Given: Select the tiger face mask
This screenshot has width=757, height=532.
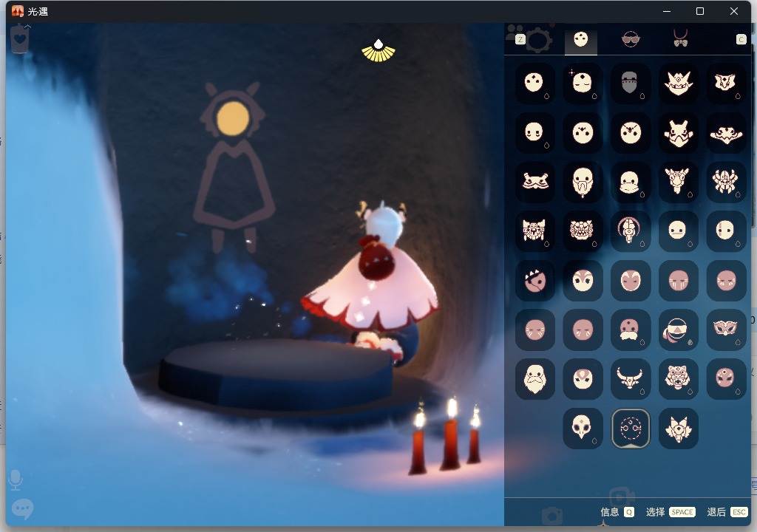Looking at the screenshot, I should point(678,379).
